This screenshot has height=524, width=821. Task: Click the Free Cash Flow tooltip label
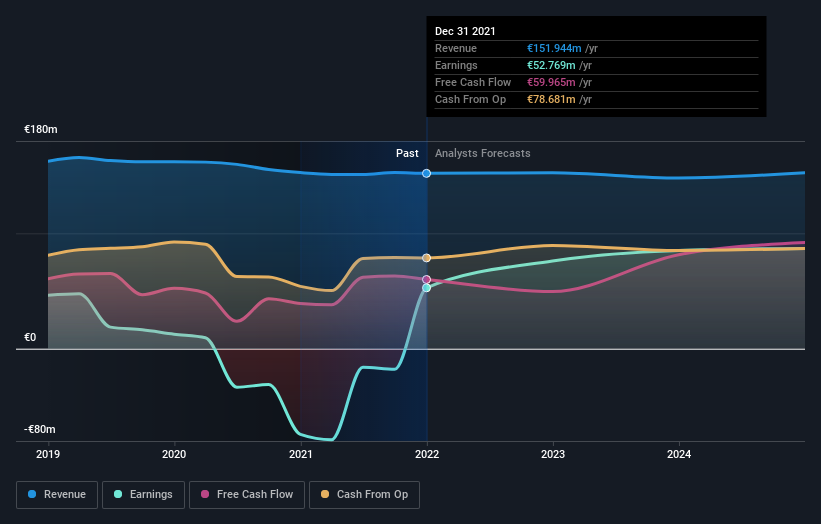pyautogui.click(x=473, y=82)
